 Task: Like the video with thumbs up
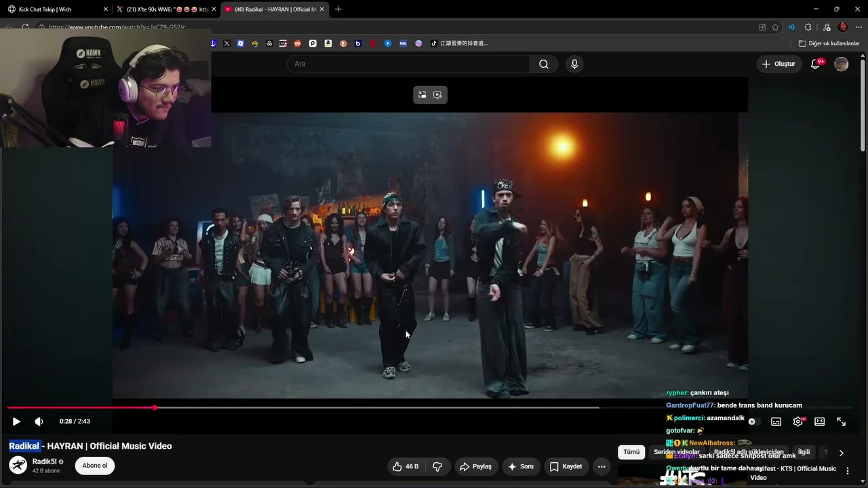(x=406, y=466)
